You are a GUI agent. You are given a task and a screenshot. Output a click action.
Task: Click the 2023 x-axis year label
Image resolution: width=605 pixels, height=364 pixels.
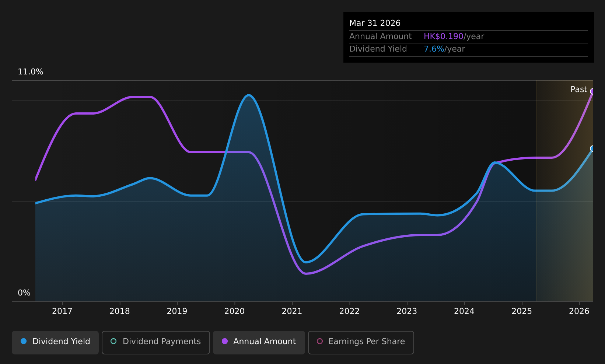pyautogui.click(x=407, y=311)
